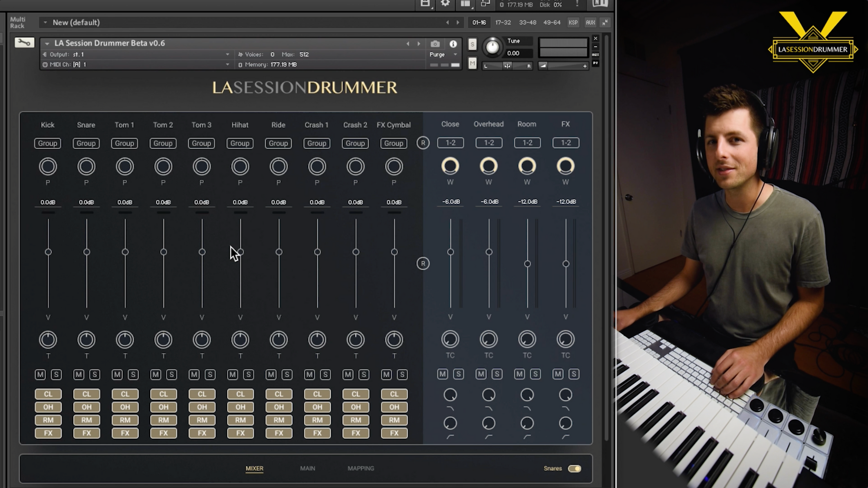The width and height of the screenshot is (868, 488).
Task: Solo the Snare channel with its S button
Action: 95,374
